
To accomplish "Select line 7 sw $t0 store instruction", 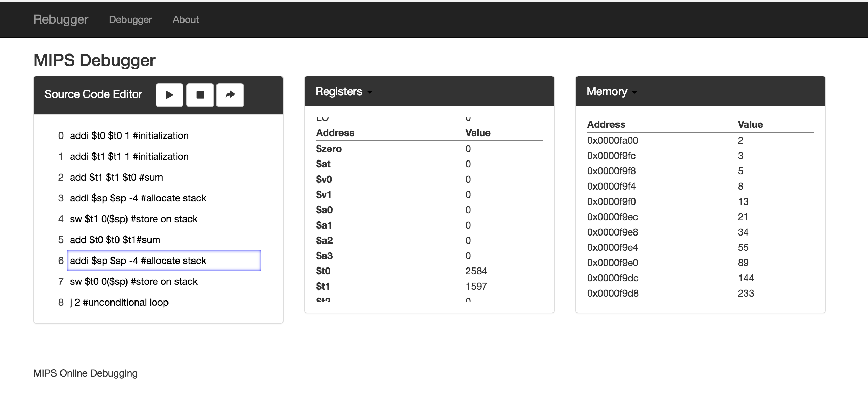I will coord(133,281).
